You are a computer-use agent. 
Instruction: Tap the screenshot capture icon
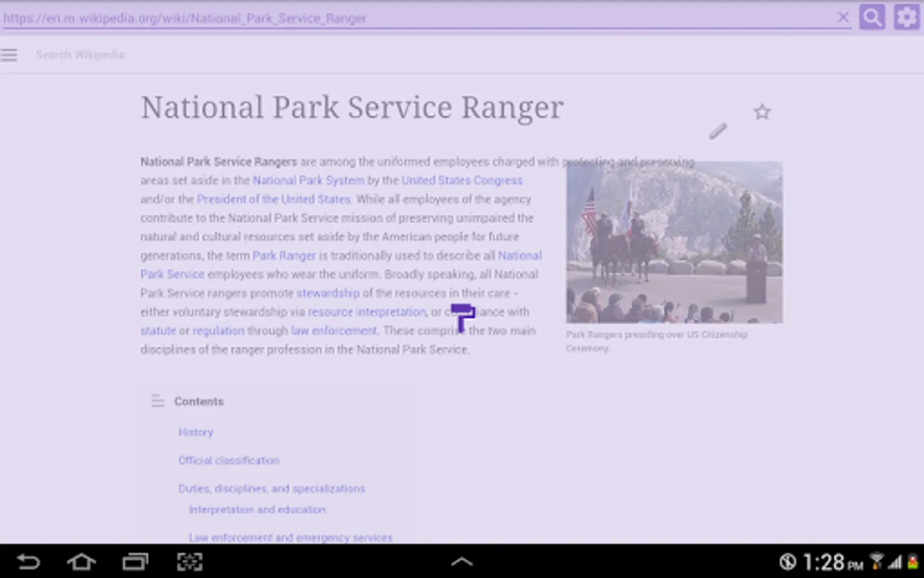189,562
